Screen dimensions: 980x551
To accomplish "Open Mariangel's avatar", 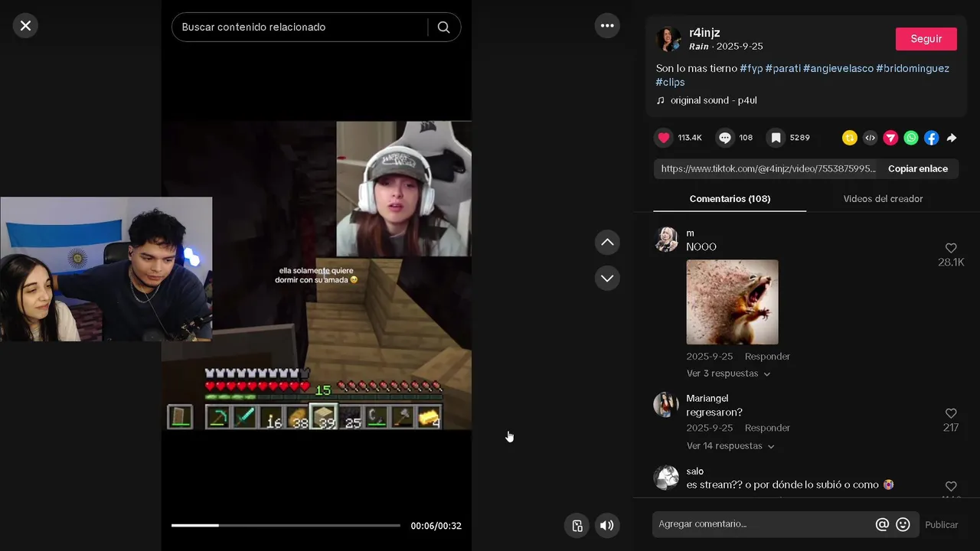I will click(666, 405).
